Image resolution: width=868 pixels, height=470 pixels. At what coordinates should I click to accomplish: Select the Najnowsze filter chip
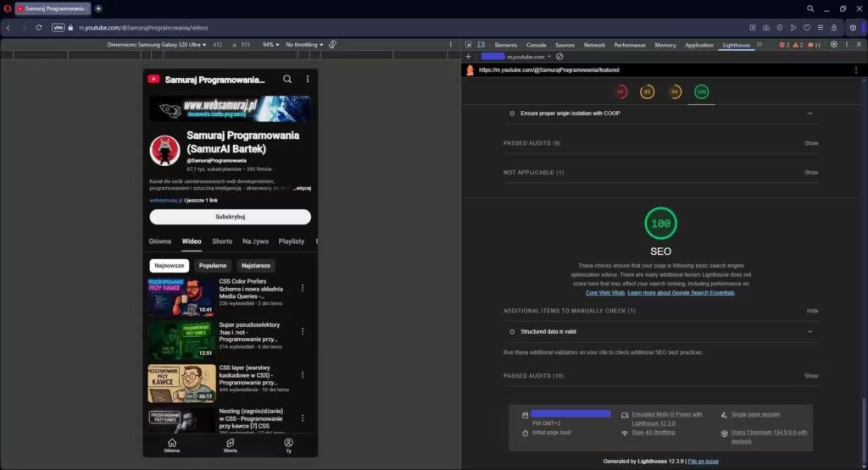(x=170, y=266)
